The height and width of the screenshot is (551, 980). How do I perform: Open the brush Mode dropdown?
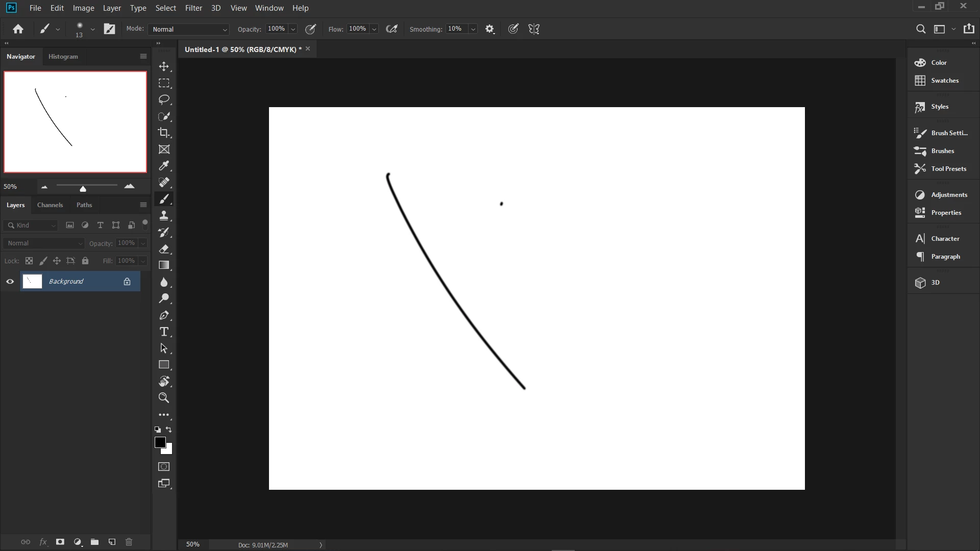click(189, 29)
